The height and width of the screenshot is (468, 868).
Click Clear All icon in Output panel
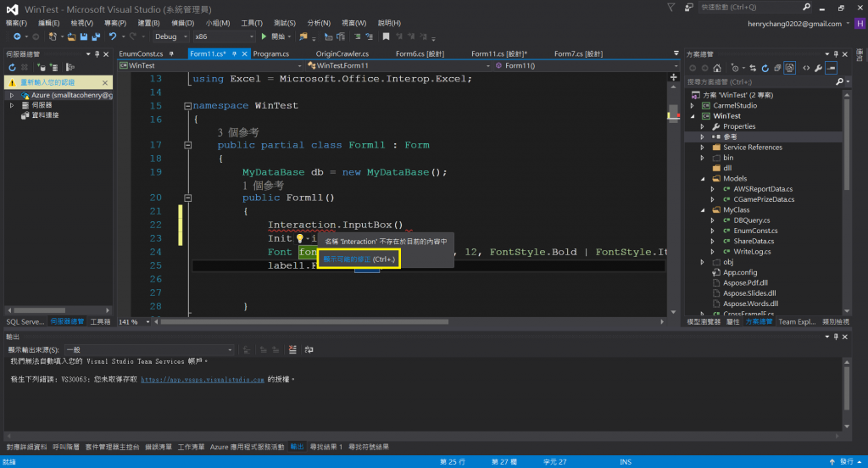[292, 349]
